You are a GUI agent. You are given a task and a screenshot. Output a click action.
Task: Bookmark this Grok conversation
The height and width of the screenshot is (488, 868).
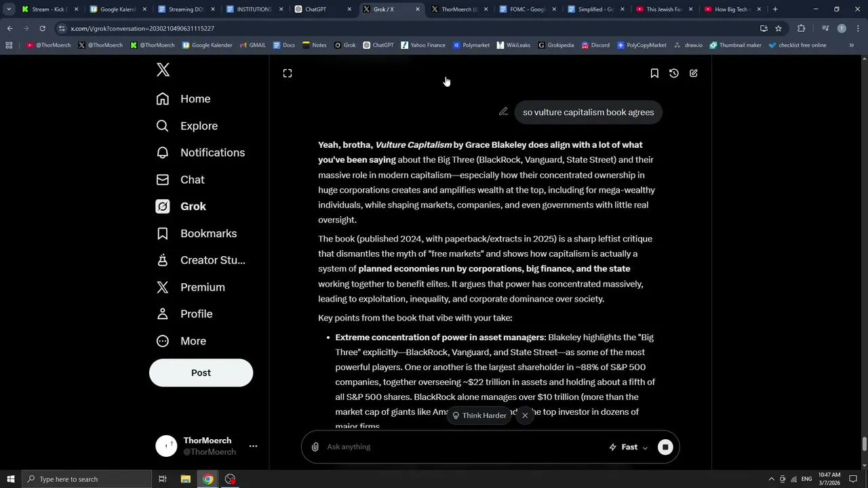click(654, 73)
